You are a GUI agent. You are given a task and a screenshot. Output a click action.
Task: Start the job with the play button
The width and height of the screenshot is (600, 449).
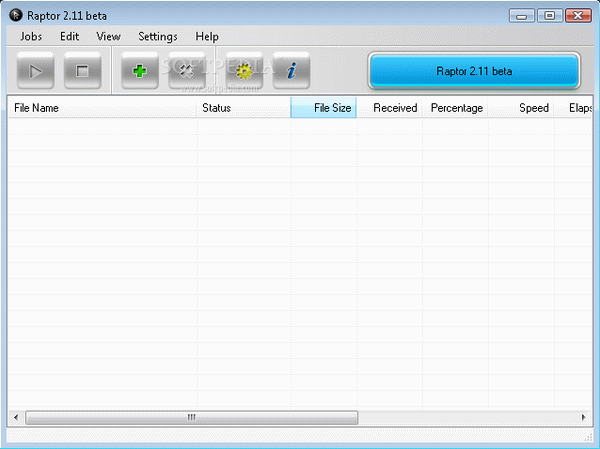[35, 71]
